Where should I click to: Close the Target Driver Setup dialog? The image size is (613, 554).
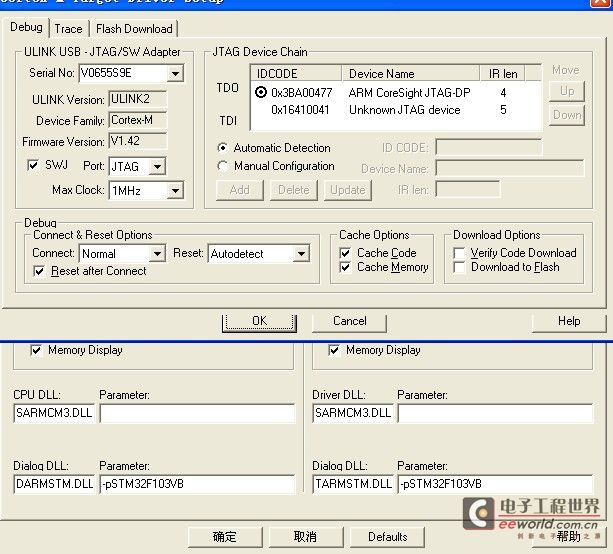click(600, 2)
